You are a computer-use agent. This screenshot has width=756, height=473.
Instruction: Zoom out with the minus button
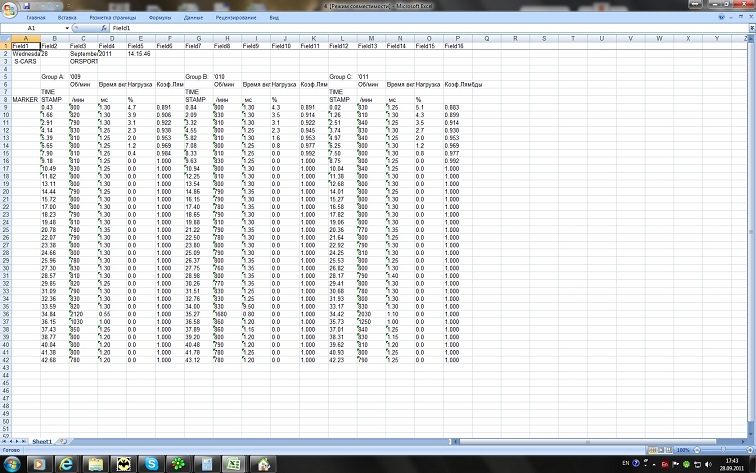[x=696, y=450]
